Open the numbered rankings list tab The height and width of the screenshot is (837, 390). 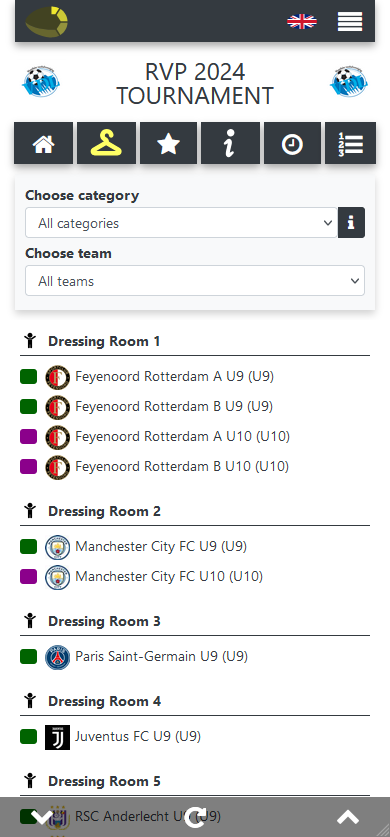pos(351,143)
